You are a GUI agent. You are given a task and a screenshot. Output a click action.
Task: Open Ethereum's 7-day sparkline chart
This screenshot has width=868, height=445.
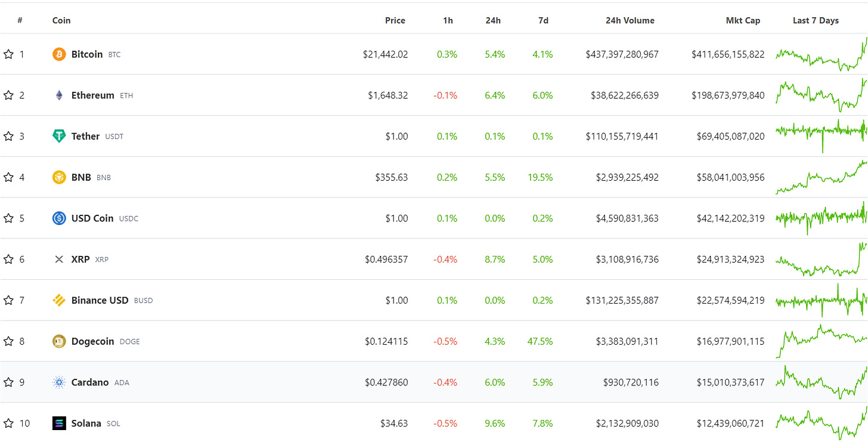click(821, 95)
